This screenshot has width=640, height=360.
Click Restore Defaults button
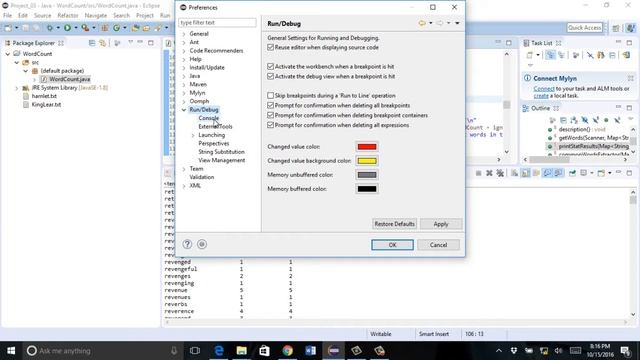pyautogui.click(x=394, y=224)
